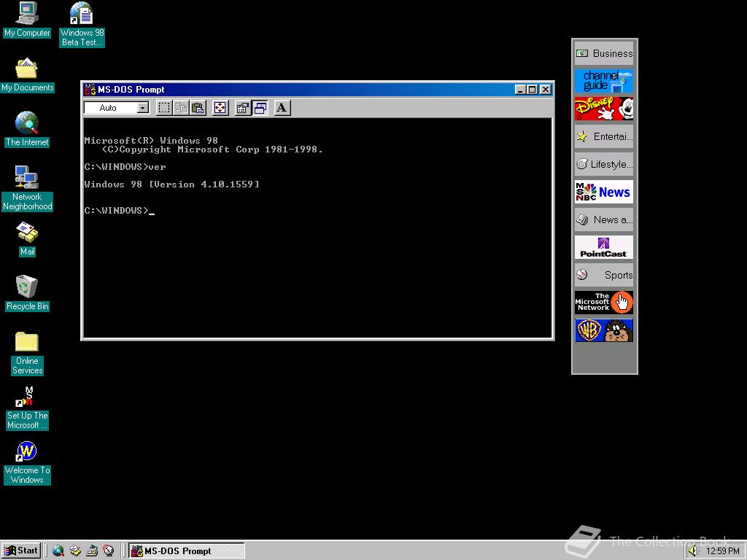This screenshot has width=747, height=560.
Task: Click the Copyright Microsoft Corp text line
Action: point(212,149)
